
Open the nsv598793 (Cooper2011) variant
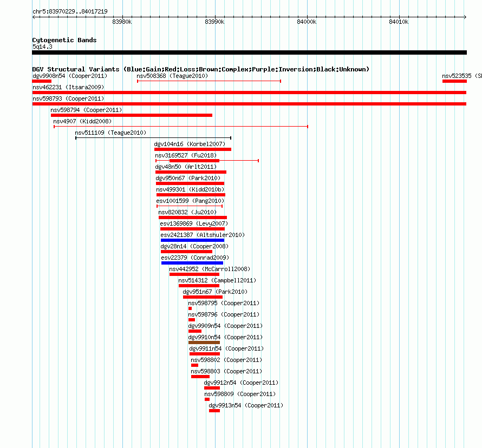click(68, 98)
